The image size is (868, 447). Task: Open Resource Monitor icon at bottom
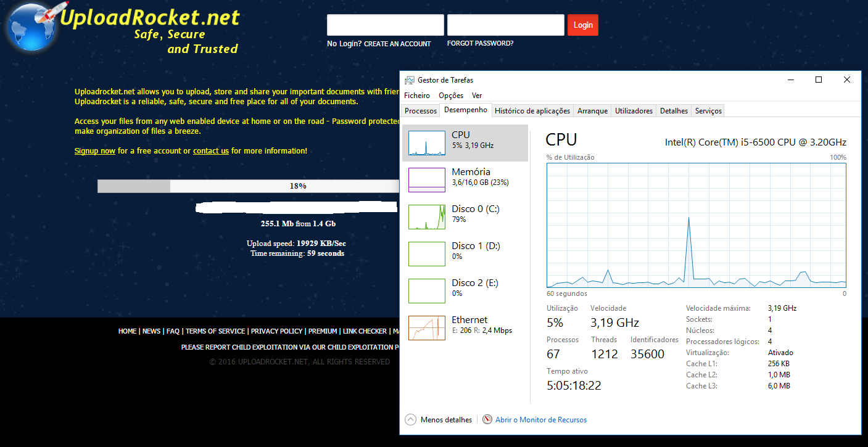tap(487, 420)
